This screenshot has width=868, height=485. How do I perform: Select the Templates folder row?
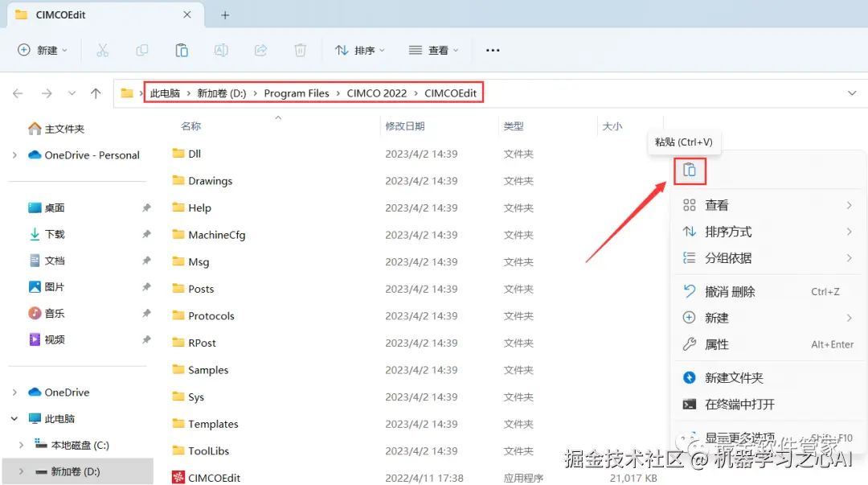tap(416, 424)
